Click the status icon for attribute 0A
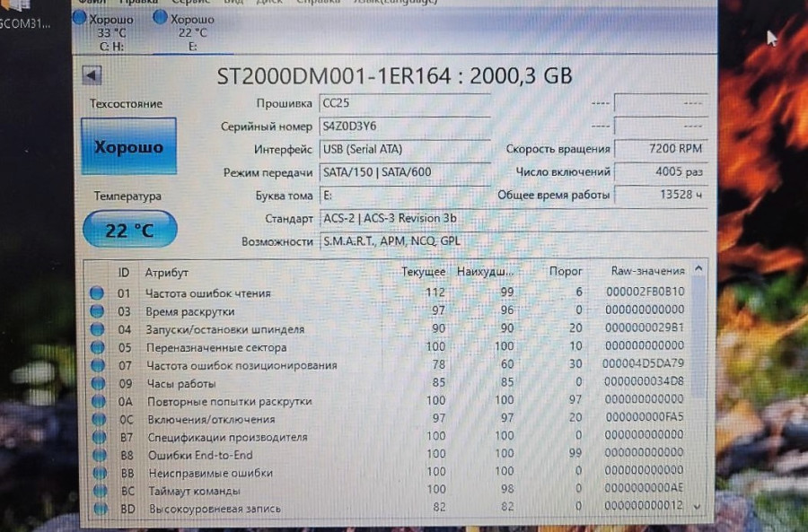Image resolution: width=808 pixels, height=532 pixels. 99,401
